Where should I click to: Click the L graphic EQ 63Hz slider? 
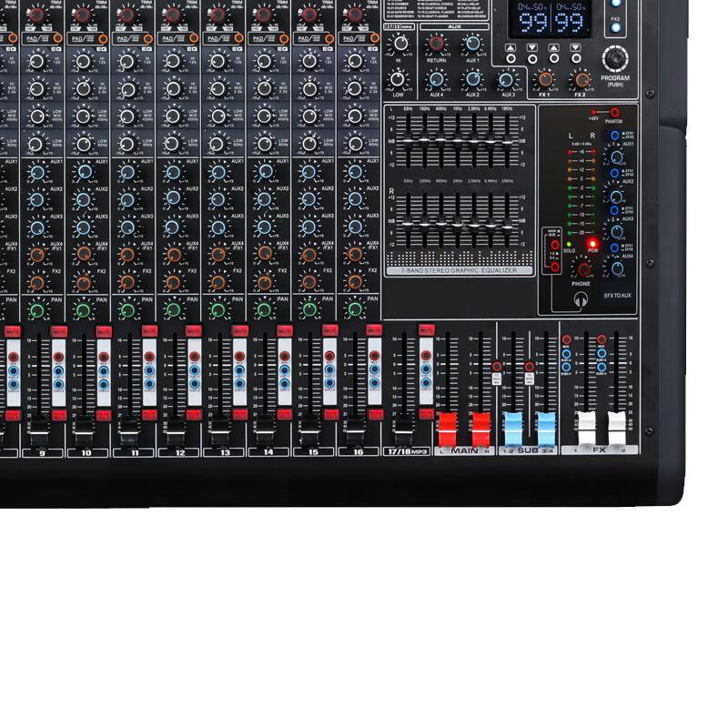408,140
